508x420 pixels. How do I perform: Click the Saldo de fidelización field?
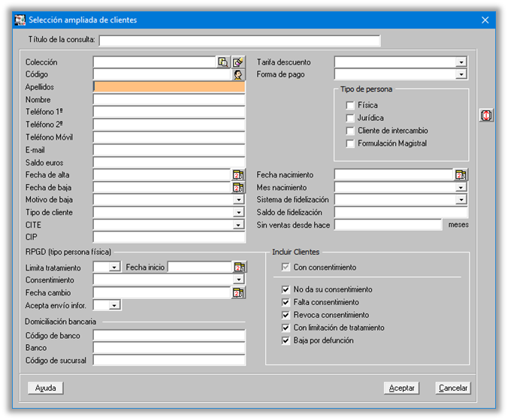pyautogui.click(x=401, y=213)
